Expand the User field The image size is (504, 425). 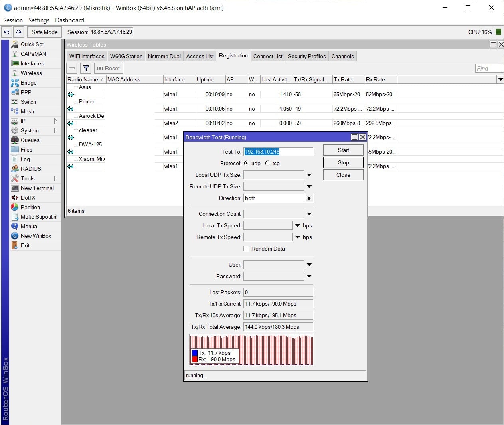point(309,265)
